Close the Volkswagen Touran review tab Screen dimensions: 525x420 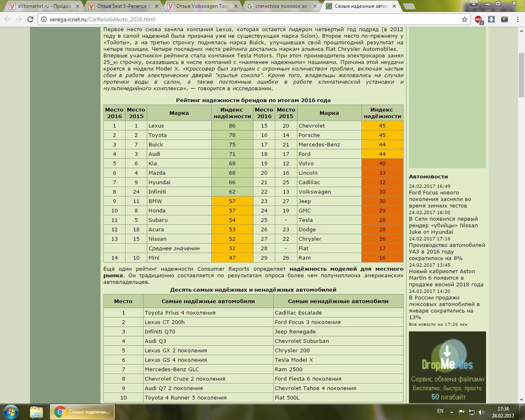tap(236, 6)
